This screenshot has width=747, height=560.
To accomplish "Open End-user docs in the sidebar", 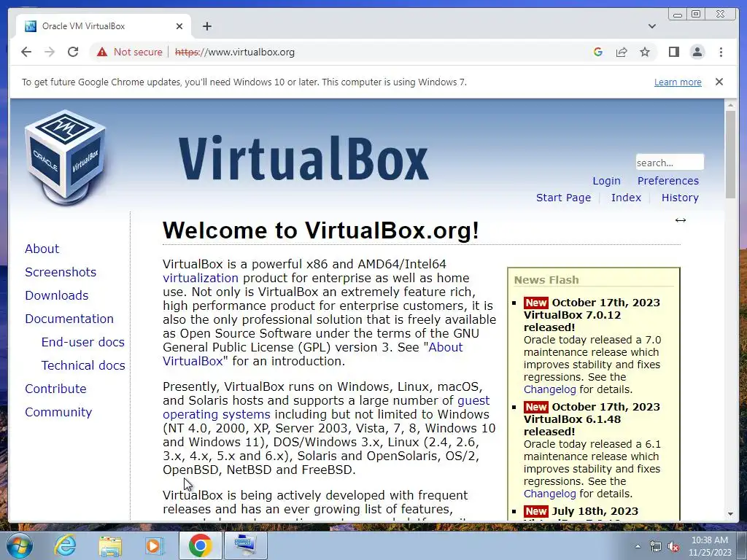I will (83, 342).
